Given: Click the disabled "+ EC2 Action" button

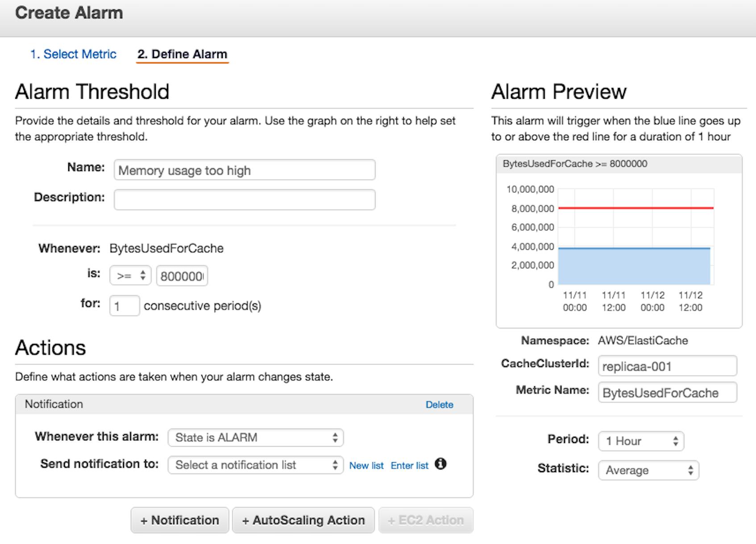Looking at the screenshot, I should [425, 520].
